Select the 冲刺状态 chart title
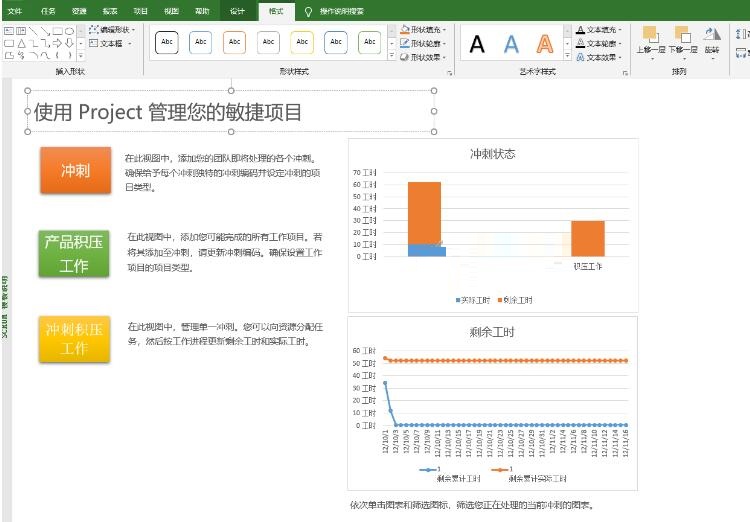Image resolution: width=750 pixels, height=522 pixels. pos(492,154)
